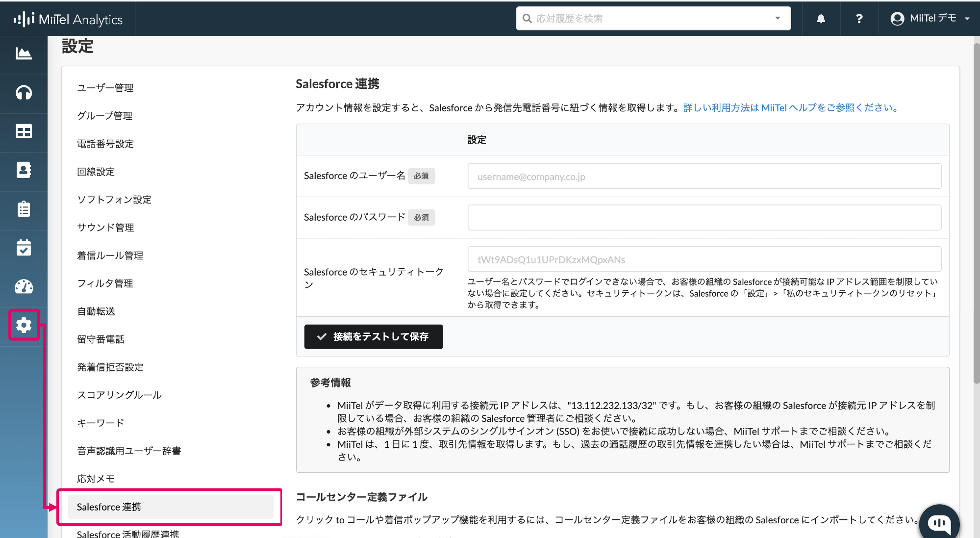
Task: Open the settings gear sidebar icon
Action: (x=24, y=325)
